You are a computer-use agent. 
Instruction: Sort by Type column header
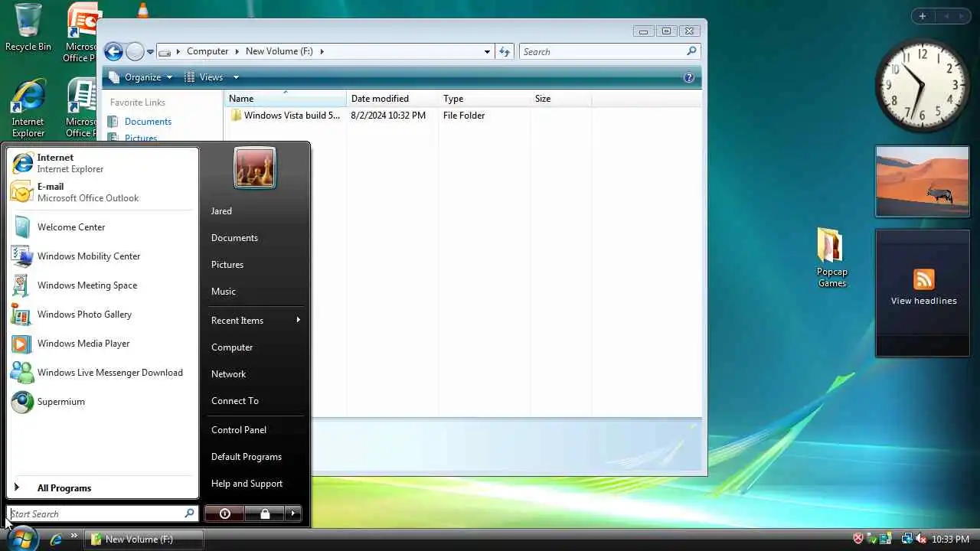click(x=485, y=99)
